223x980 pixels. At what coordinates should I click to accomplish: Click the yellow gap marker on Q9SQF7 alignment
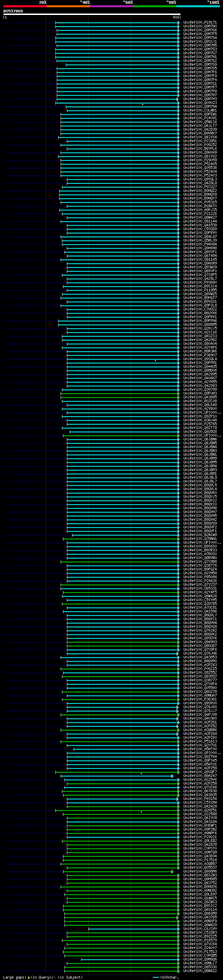(x=141, y=774)
